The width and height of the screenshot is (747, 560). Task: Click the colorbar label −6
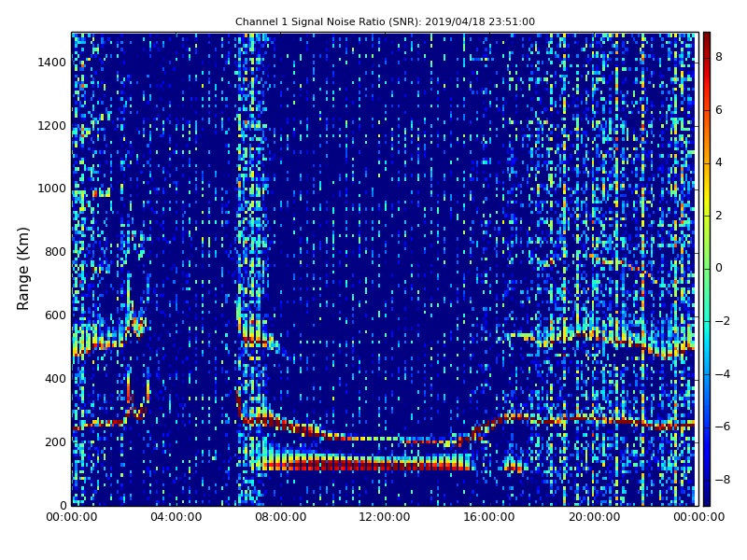(723, 427)
